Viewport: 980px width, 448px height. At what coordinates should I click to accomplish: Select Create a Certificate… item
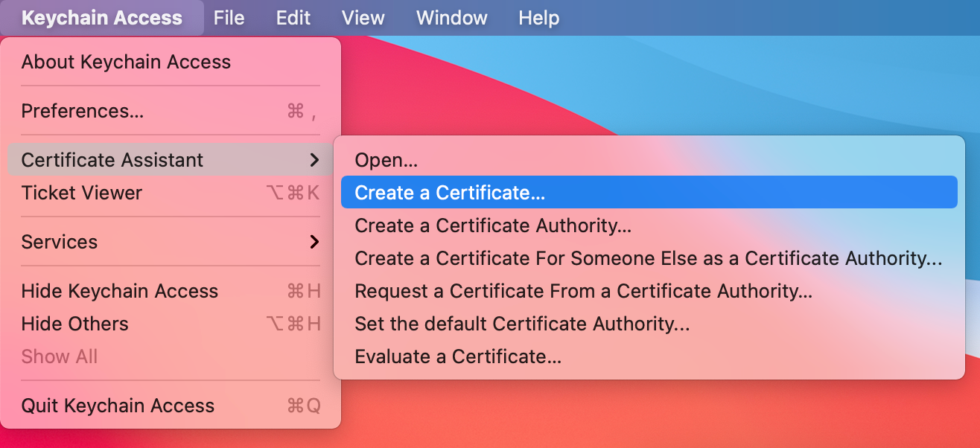649,193
